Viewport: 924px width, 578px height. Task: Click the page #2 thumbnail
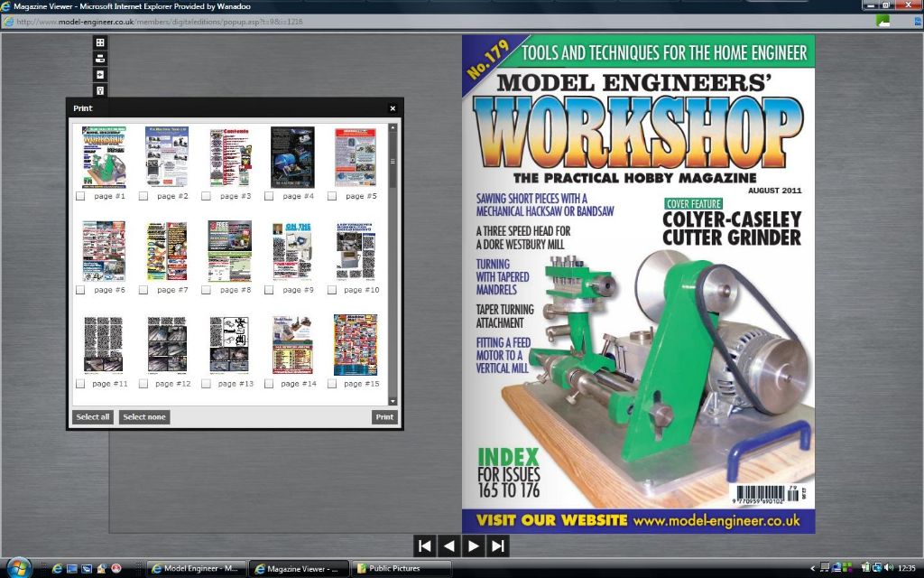click(x=167, y=157)
